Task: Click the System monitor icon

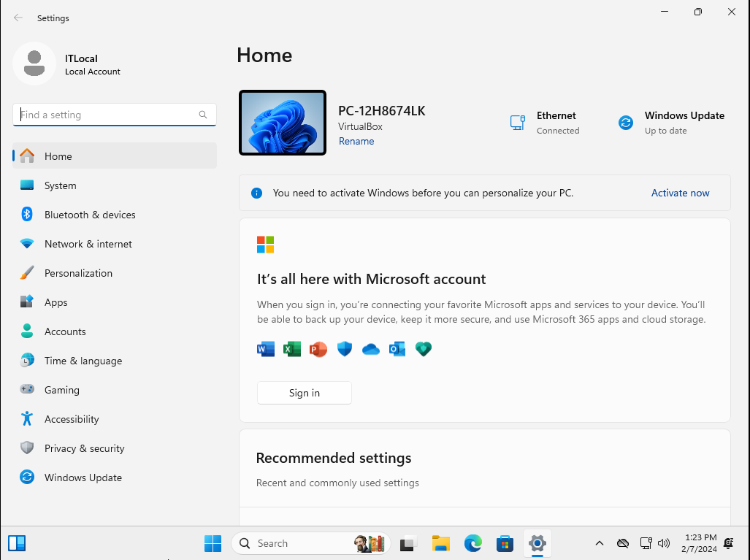Action: point(27,185)
